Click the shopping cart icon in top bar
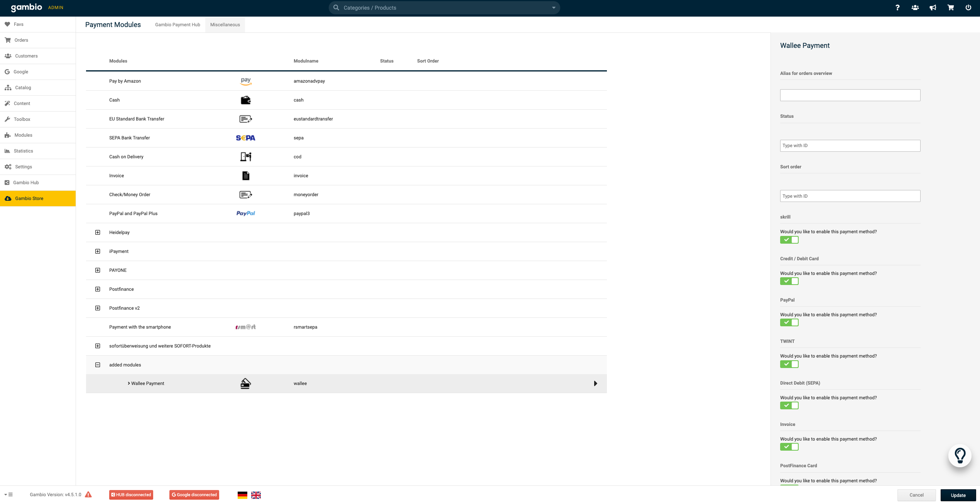This screenshot has height=502, width=980. point(951,7)
